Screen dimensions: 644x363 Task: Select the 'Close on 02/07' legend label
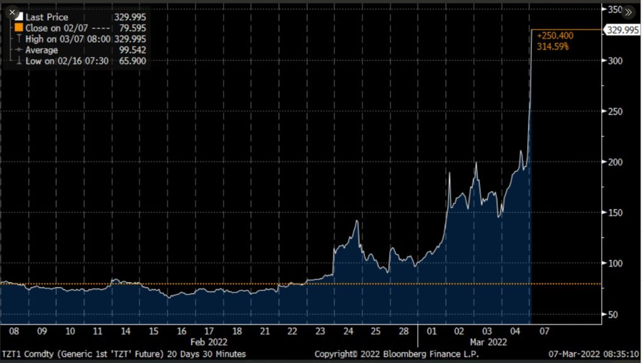pos(57,28)
